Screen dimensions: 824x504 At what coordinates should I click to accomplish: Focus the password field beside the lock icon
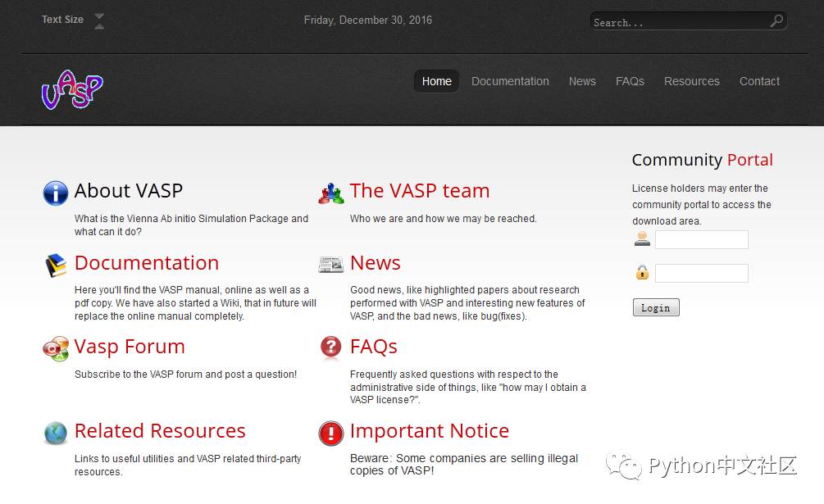(x=702, y=273)
